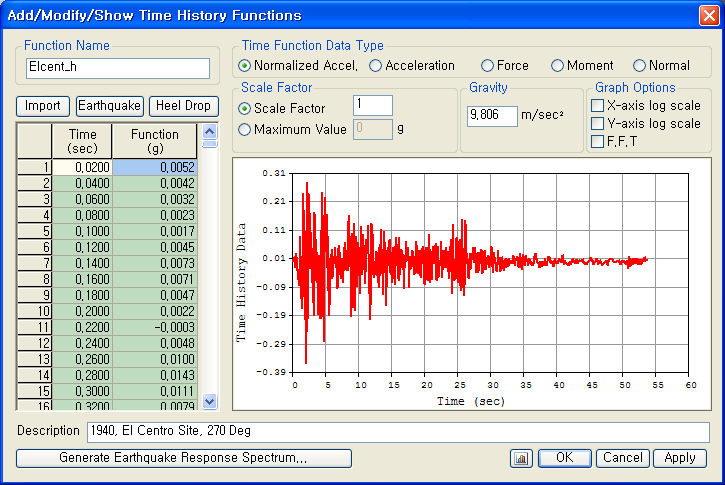Click the Description text field
The height and width of the screenshot is (485, 725).
[398, 432]
